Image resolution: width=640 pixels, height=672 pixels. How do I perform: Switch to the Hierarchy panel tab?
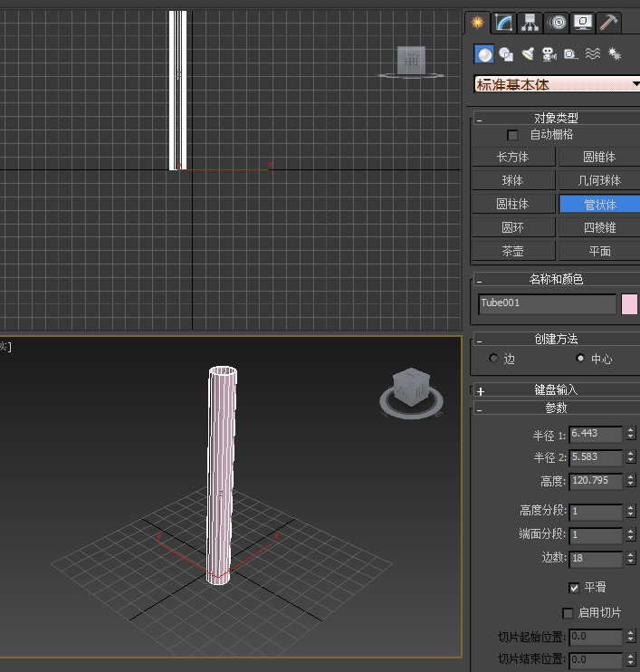pos(530,23)
